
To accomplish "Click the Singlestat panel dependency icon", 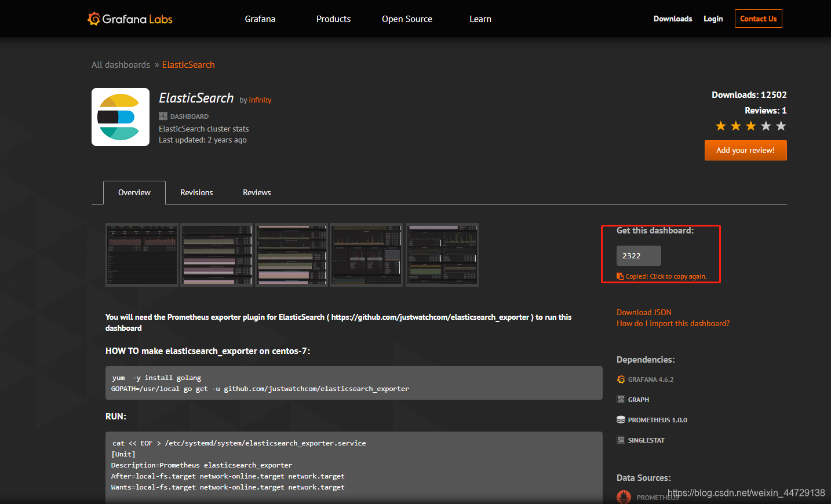I will click(x=621, y=440).
